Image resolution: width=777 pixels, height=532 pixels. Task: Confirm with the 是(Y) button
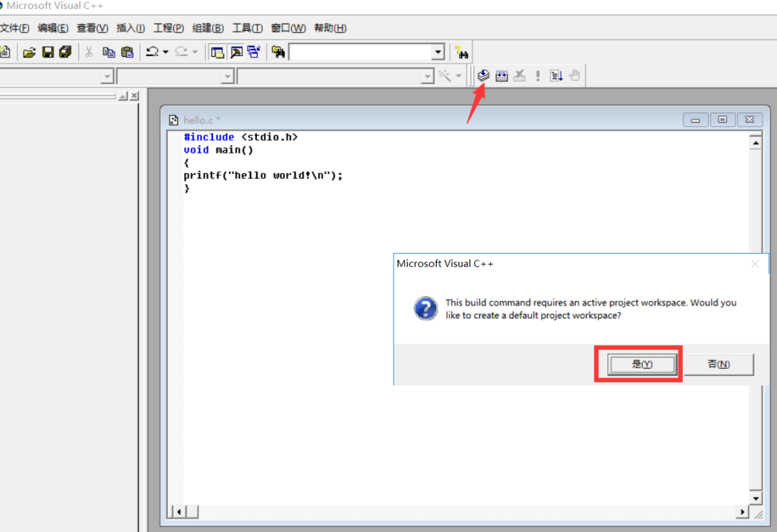point(642,364)
